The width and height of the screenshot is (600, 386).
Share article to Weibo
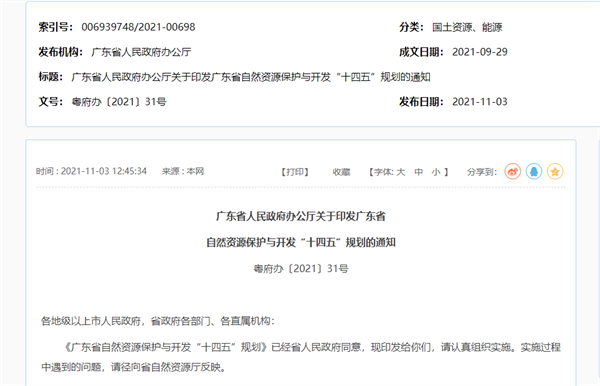[x=513, y=171]
